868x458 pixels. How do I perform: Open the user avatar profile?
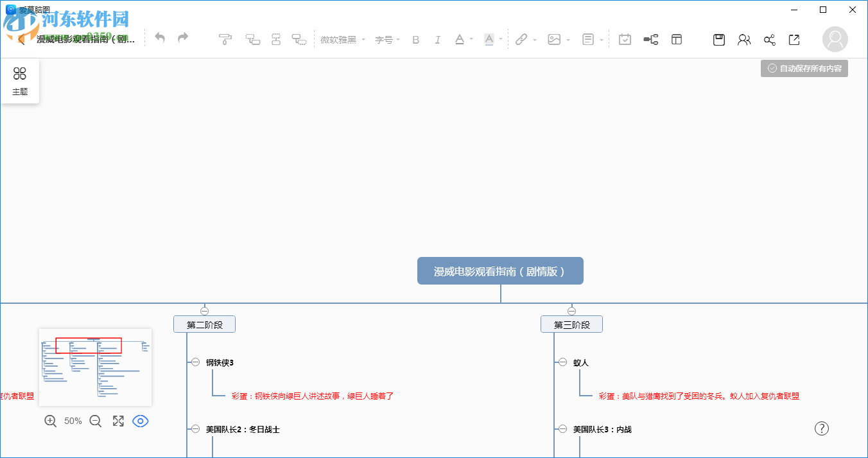(x=835, y=40)
